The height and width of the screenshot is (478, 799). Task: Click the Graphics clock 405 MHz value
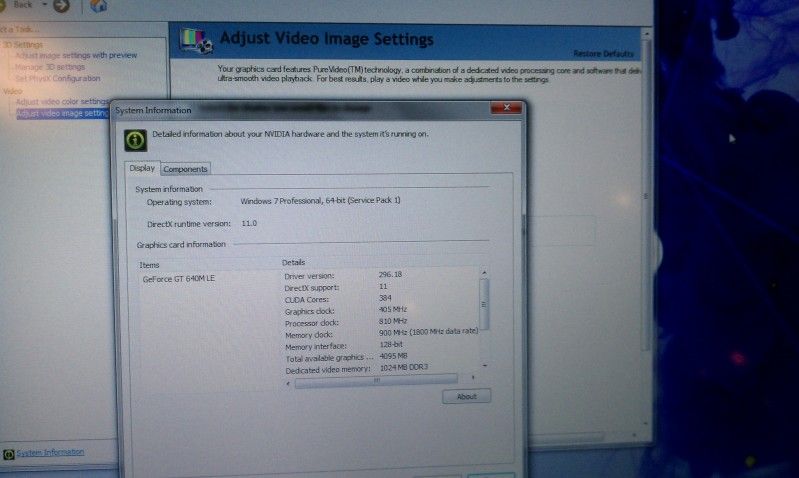(393, 309)
